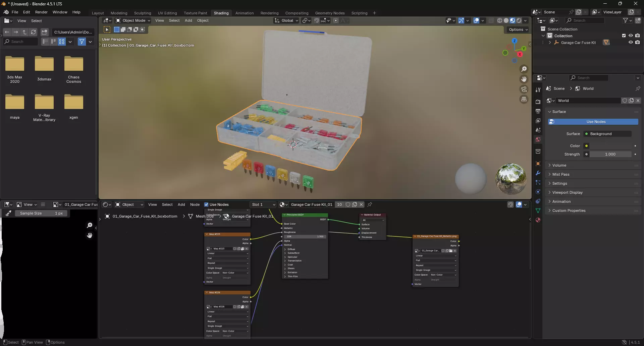Click the viewport pan hand icon

click(524, 79)
